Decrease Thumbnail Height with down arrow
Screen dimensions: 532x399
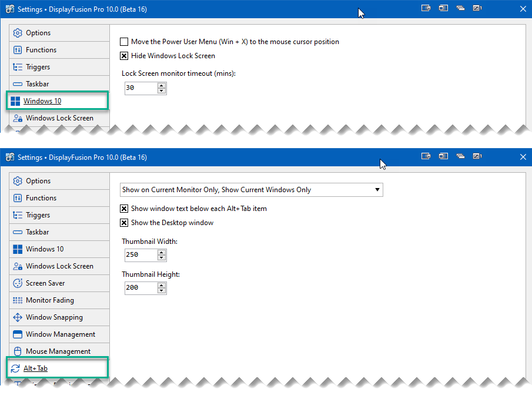coord(162,290)
